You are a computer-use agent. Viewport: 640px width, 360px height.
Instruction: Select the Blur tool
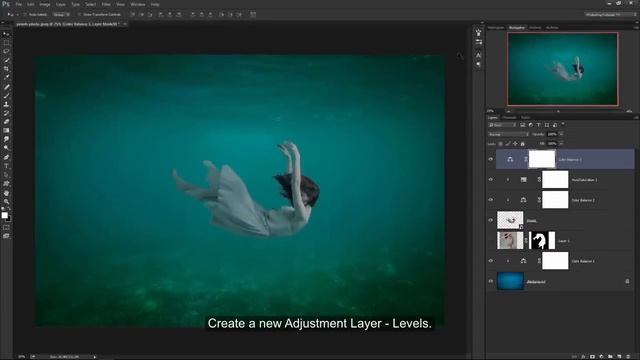click(x=6, y=139)
